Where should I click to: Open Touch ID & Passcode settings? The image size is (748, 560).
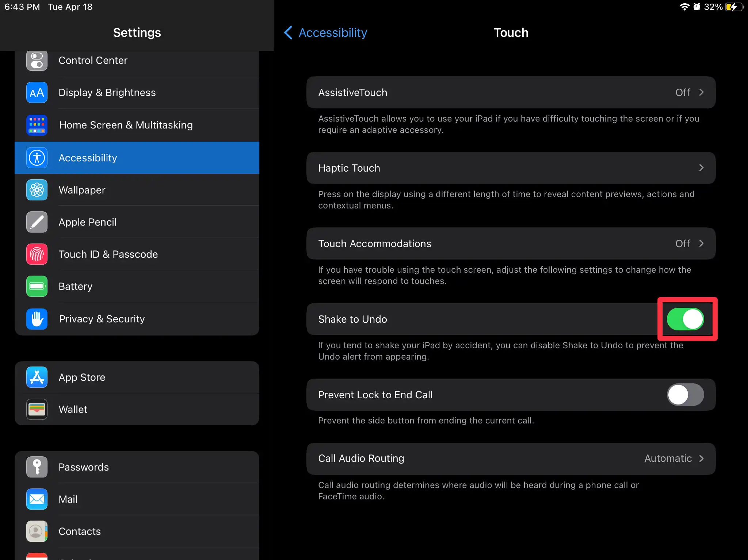(137, 254)
